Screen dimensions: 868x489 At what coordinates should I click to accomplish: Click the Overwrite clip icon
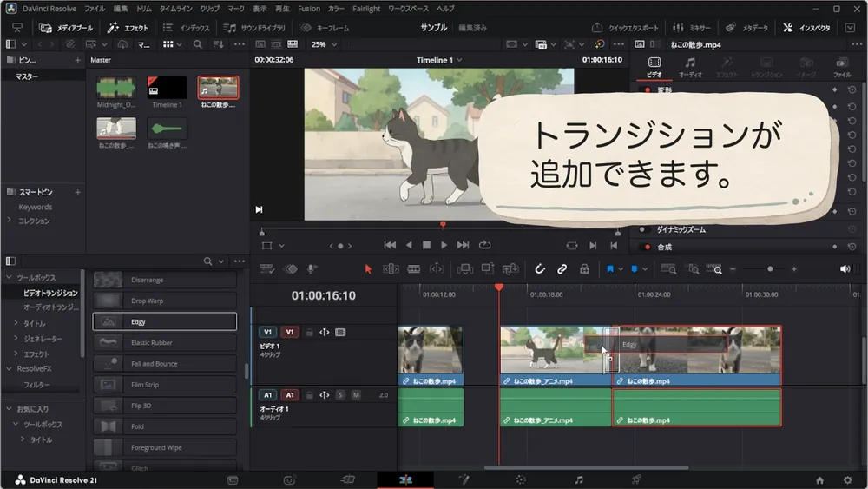[488, 269]
